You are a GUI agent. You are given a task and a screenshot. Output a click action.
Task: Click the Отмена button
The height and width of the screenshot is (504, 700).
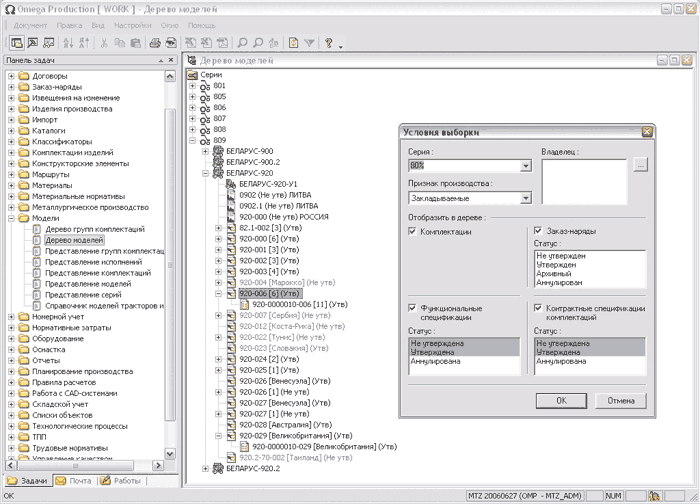pyautogui.click(x=621, y=400)
